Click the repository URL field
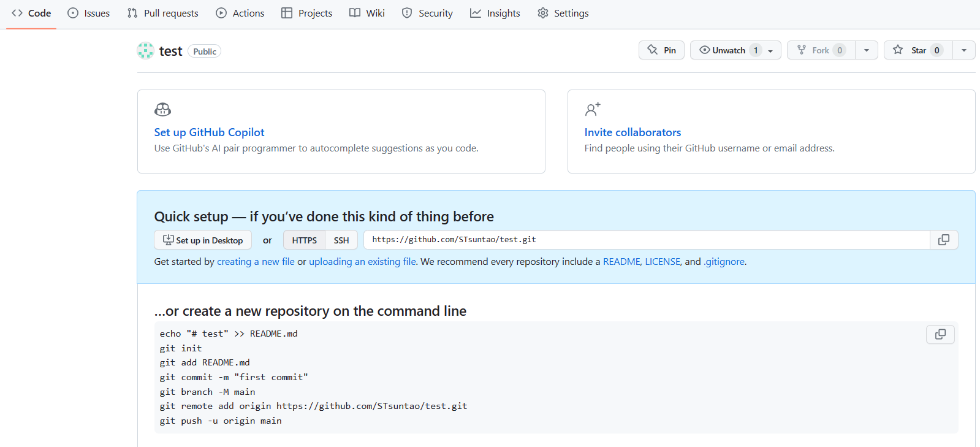The image size is (980, 447). pos(647,240)
